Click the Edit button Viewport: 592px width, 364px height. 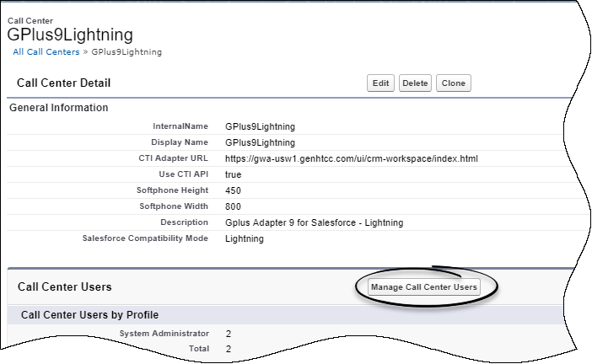[381, 83]
